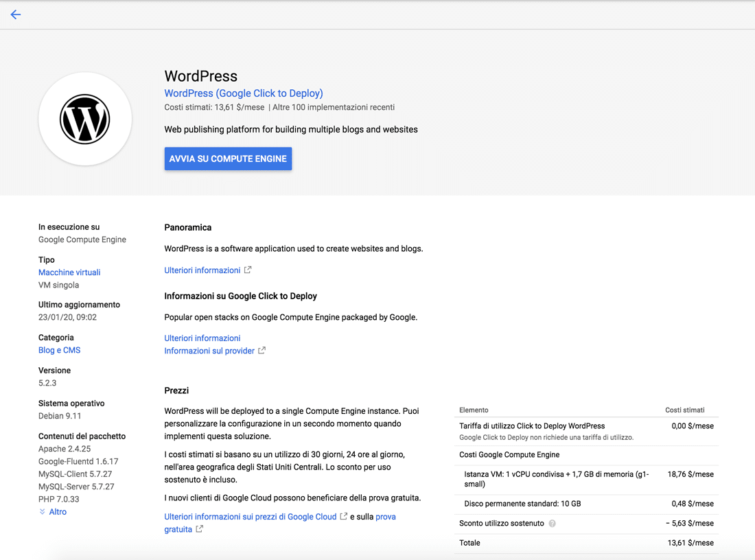Viewport: 755px width, 560px height.
Task: Select Tariffa di utilizzo Click to Deploy row
Action: point(586,432)
